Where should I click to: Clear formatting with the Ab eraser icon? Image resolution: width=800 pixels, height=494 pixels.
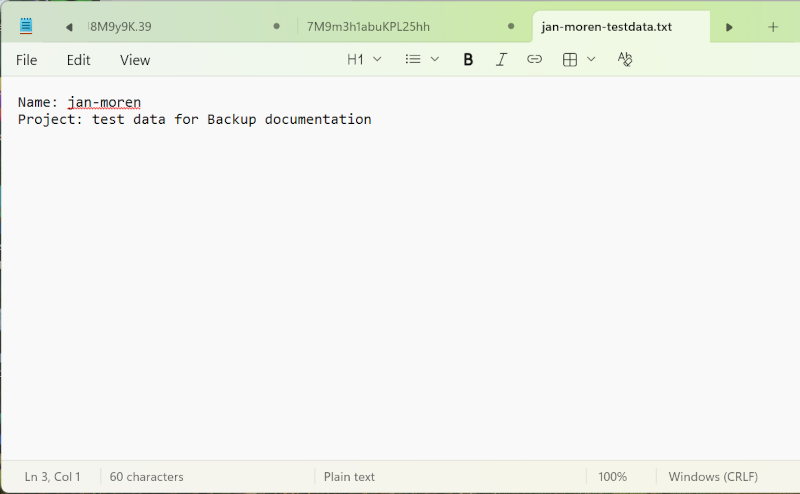click(624, 59)
